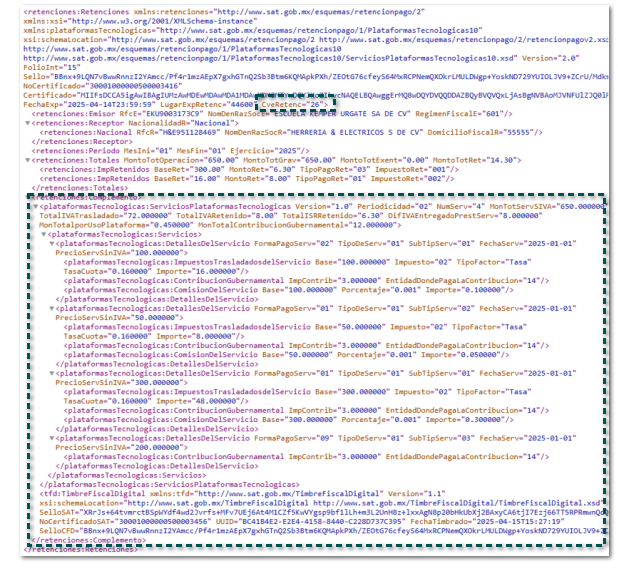Collapse the plataformasTecnologicas:Servicios node
Viewport: 618px width, 578px height.
point(44,234)
